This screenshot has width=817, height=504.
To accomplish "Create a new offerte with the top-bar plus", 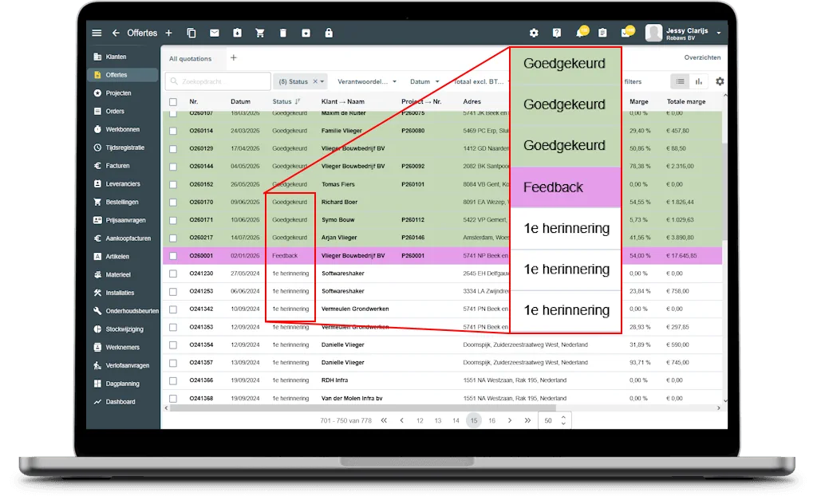I will [169, 33].
